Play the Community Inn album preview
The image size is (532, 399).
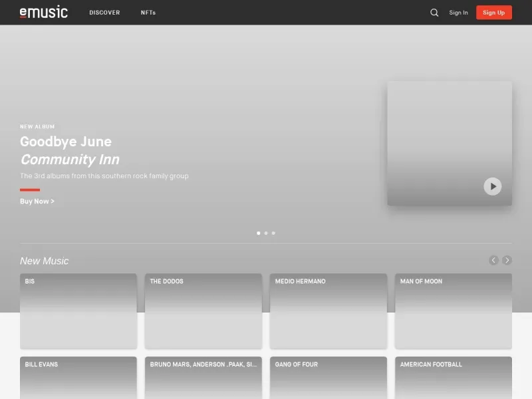pyautogui.click(x=492, y=186)
